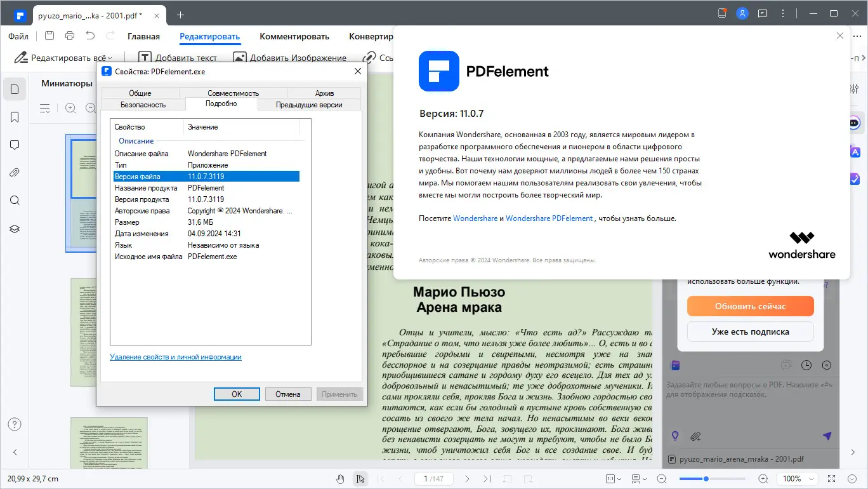Open the user account avatar
Viewport: 868px width, 489px height.
coord(742,13)
